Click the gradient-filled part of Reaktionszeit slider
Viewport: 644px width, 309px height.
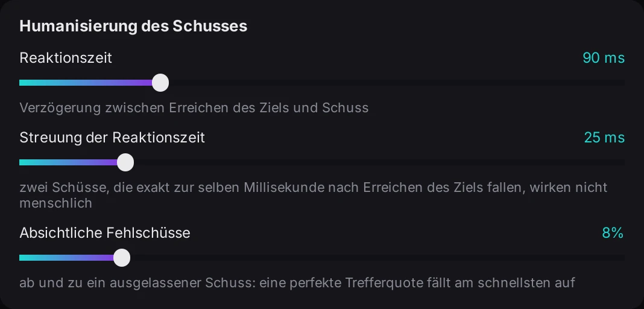86,83
